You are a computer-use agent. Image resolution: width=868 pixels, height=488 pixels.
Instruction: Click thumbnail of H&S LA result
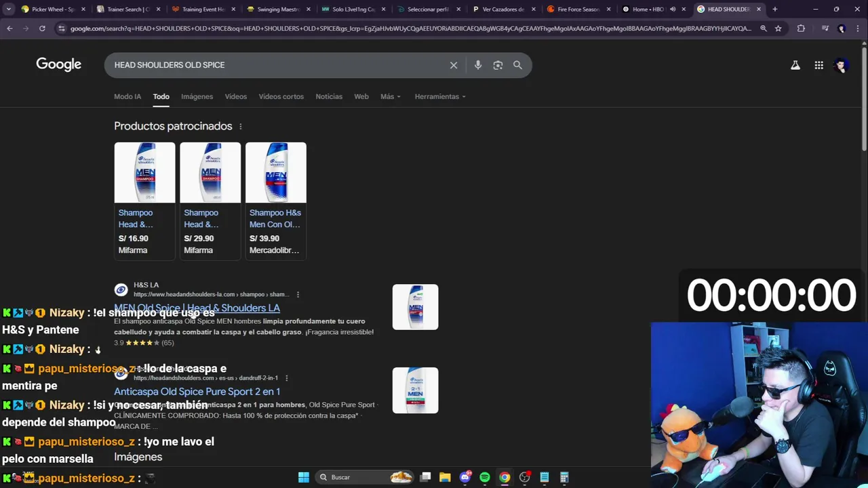tap(415, 307)
